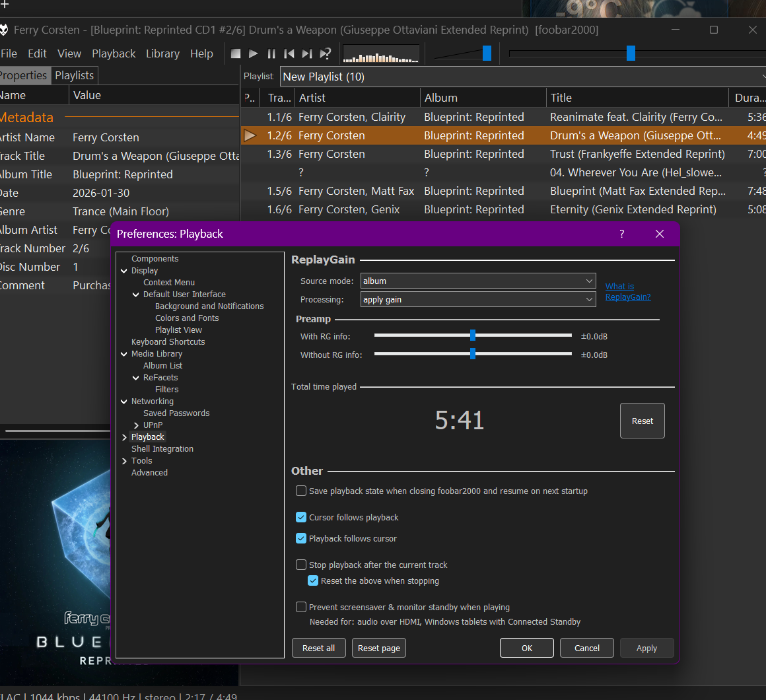Collapse the Display tree node
Image resolution: width=766 pixels, height=700 pixels.
tap(124, 271)
